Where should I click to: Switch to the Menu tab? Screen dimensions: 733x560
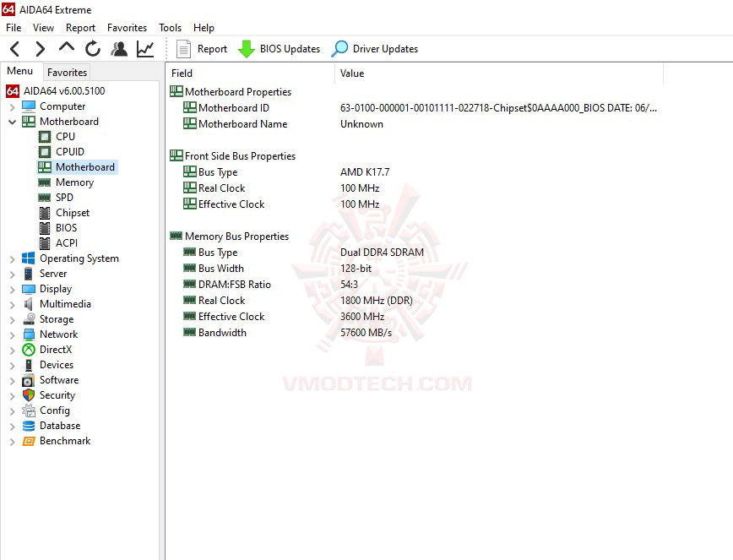click(20, 71)
